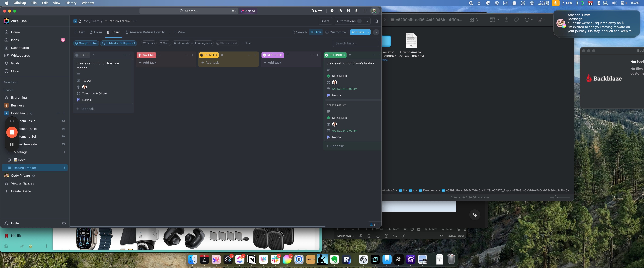
Task: Add a new item to Cody Team space
Action: coord(64,113)
